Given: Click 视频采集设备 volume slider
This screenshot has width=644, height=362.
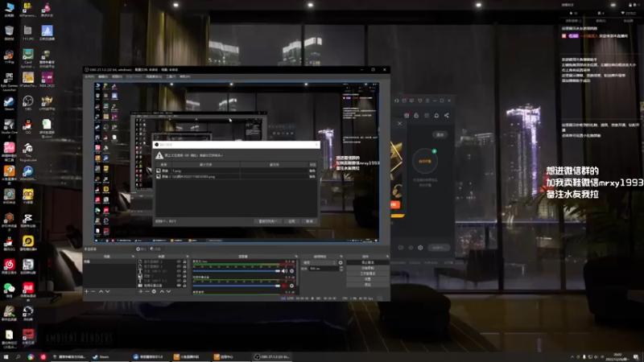Looking at the screenshot, I should click(x=236, y=286).
